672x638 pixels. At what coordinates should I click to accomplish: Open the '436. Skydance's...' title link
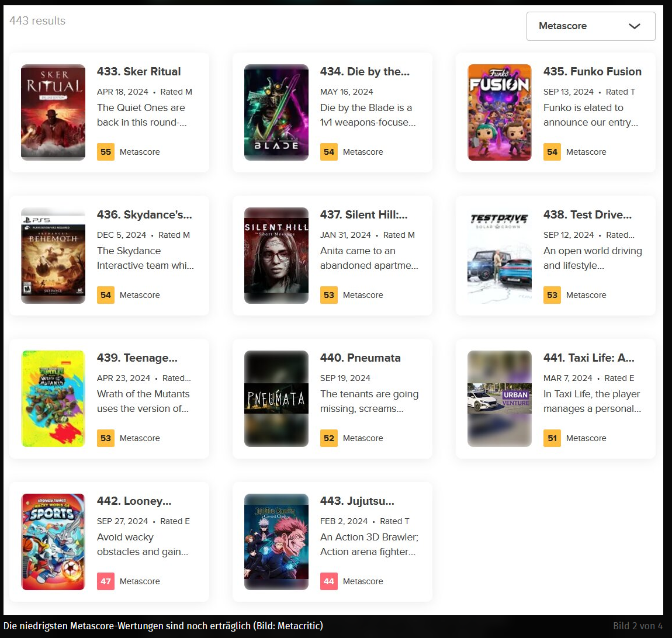click(144, 214)
